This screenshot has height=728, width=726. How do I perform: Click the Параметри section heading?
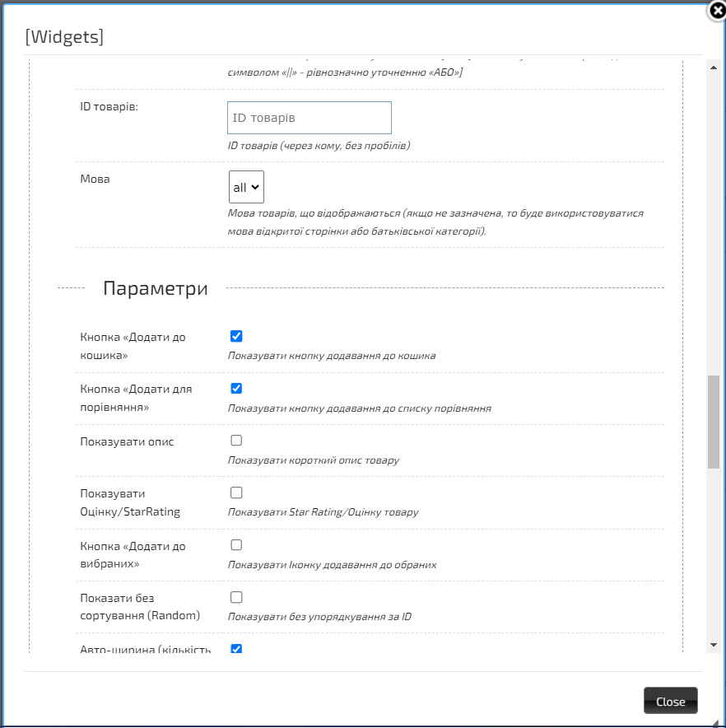[x=155, y=288]
